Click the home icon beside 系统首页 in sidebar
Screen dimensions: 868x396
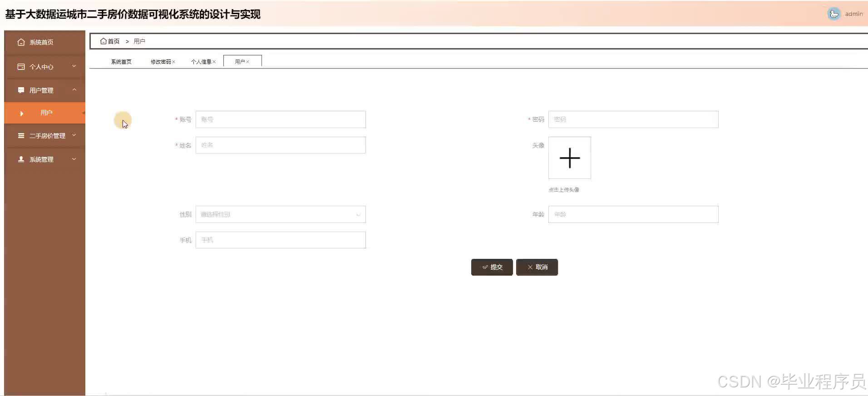(x=21, y=42)
